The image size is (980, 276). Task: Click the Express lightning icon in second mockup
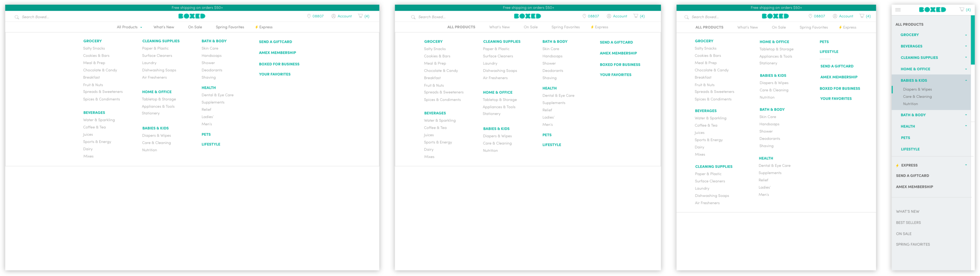click(x=592, y=27)
